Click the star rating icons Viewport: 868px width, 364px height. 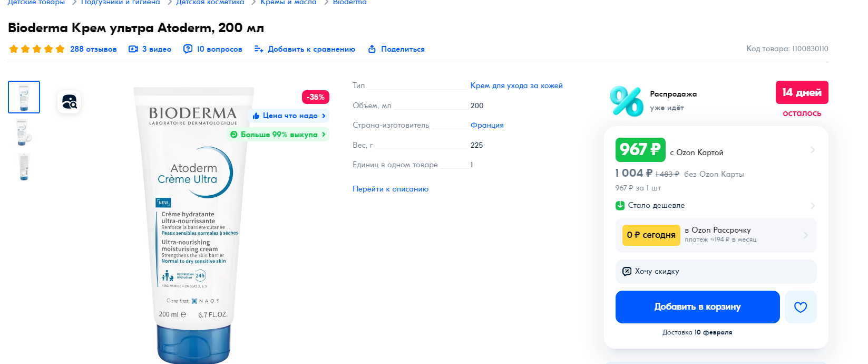(37, 49)
